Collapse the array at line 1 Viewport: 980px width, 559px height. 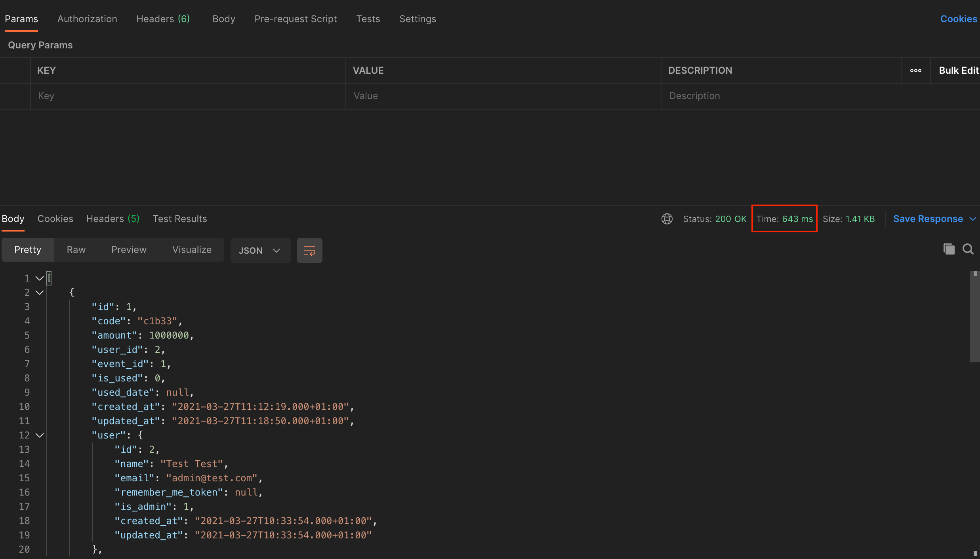[x=40, y=278]
